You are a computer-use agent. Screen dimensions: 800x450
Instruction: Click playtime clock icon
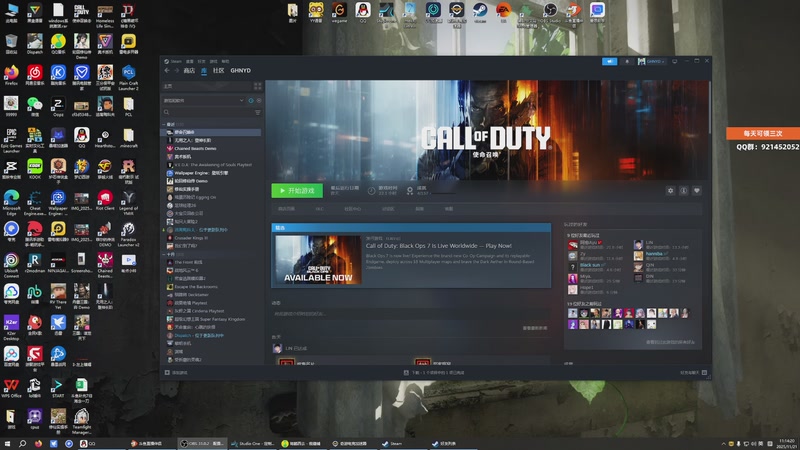pyautogui.click(x=371, y=191)
